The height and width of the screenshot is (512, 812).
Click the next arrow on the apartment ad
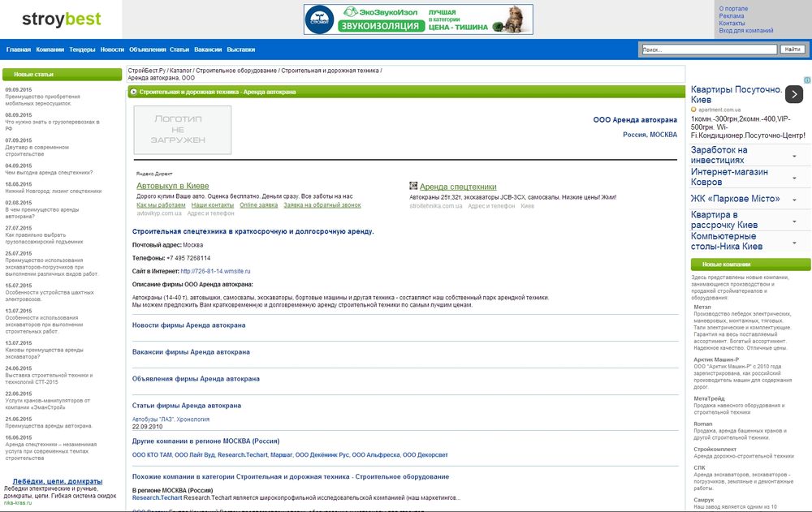(x=794, y=94)
